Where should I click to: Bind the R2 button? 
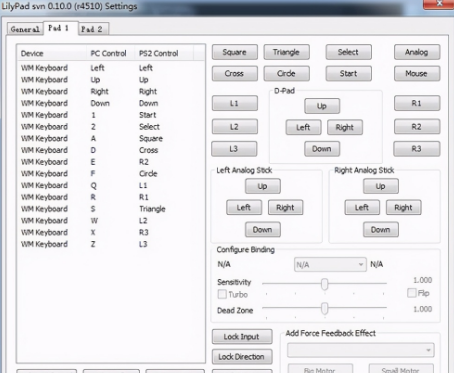(417, 127)
